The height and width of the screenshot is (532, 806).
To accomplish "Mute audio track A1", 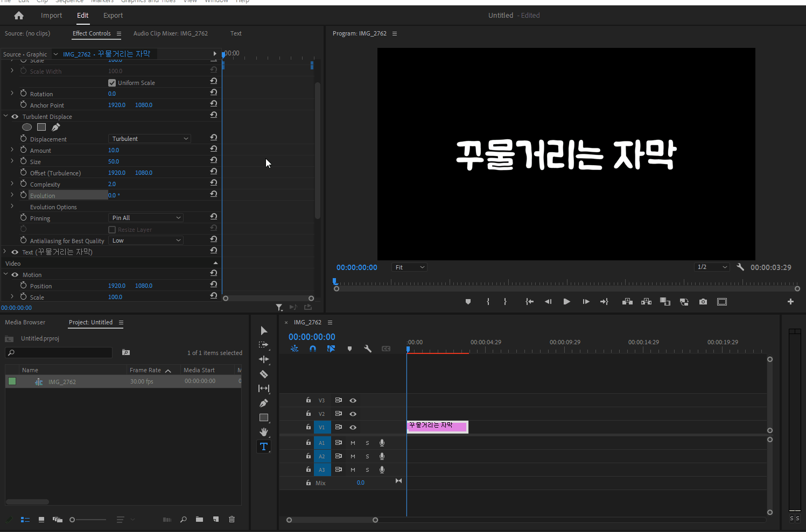I will point(353,443).
